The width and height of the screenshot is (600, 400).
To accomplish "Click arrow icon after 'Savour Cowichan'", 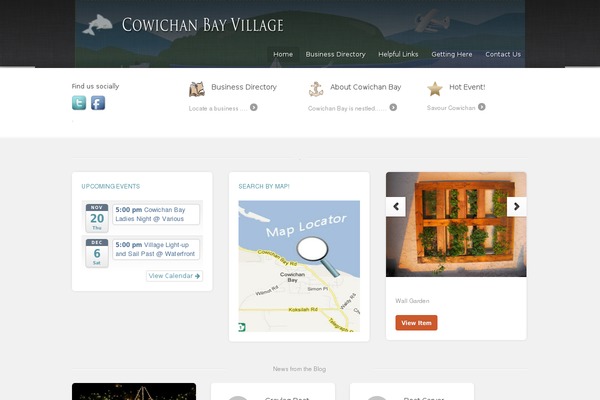I will (482, 107).
